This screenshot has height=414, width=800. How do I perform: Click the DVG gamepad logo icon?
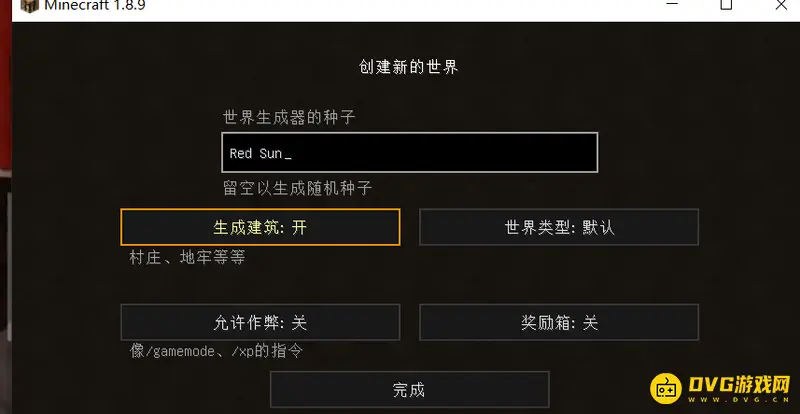[x=667, y=389]
